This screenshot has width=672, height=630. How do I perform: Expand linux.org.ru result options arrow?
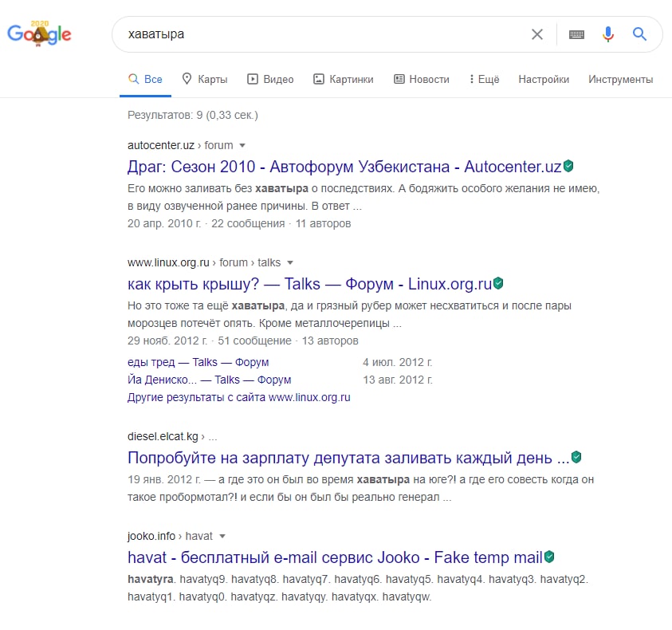click(x=289, y=263)
